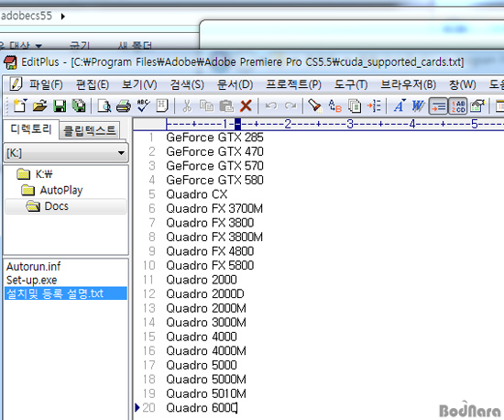Image resolution: width=504 pixels, height=420 pixels.
Task: Click the Hex viewer page icon
Action: [x=162, y=105]
